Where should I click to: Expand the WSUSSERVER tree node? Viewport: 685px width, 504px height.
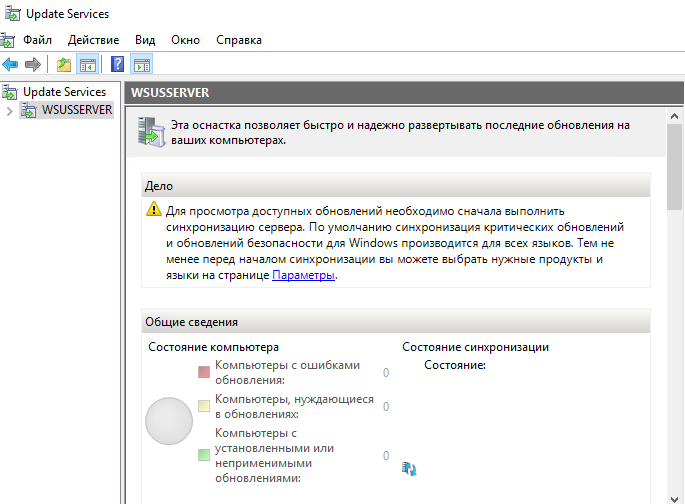click(10, 110)
